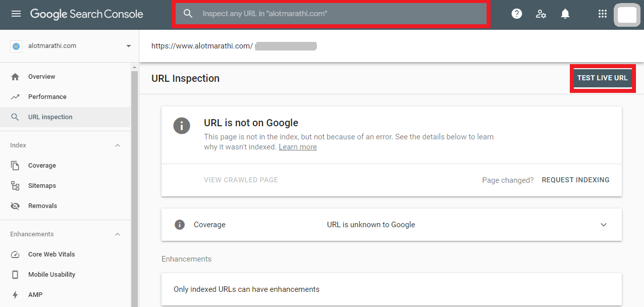Expand the Coverage details chevron

click(604, 225)
